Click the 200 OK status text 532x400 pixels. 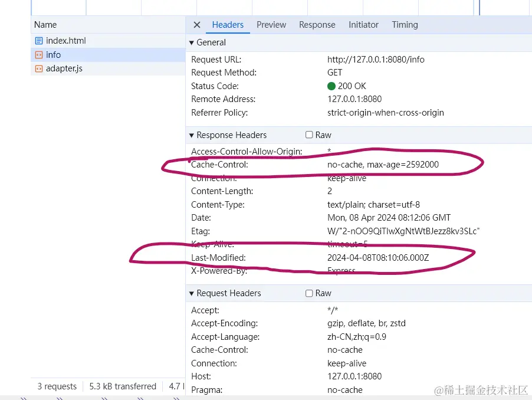pyautogui.click(x=352, y=86)
